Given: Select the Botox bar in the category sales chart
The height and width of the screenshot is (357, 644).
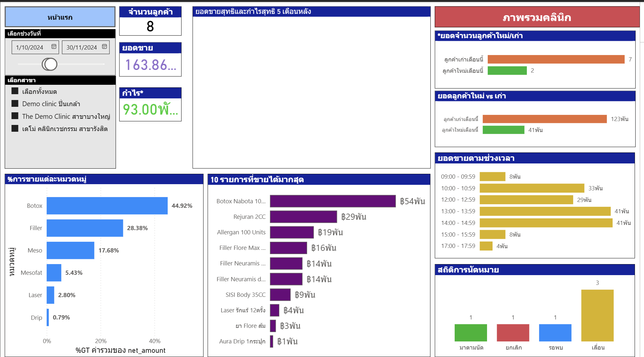Looking at the screenshot, I should click(107, 205).
